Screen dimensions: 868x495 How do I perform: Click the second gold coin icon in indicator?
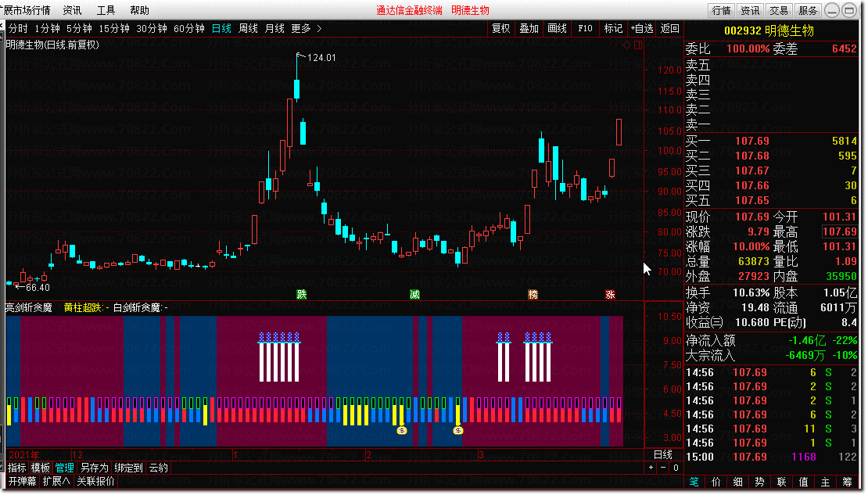coord(457,430)
